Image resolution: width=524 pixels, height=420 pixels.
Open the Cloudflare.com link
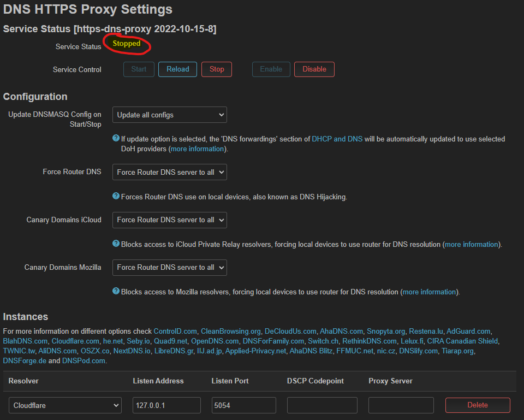click(x=75, y=341)
